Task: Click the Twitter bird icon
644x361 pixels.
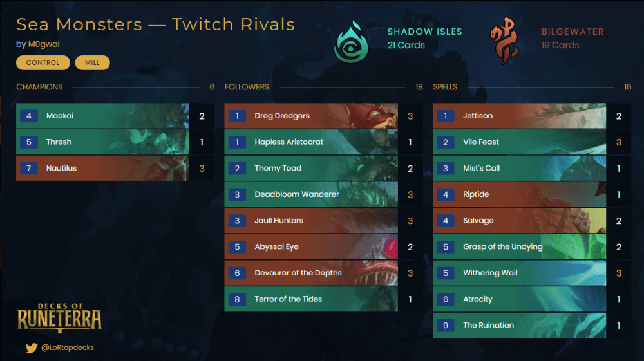Action: (31, 347)
